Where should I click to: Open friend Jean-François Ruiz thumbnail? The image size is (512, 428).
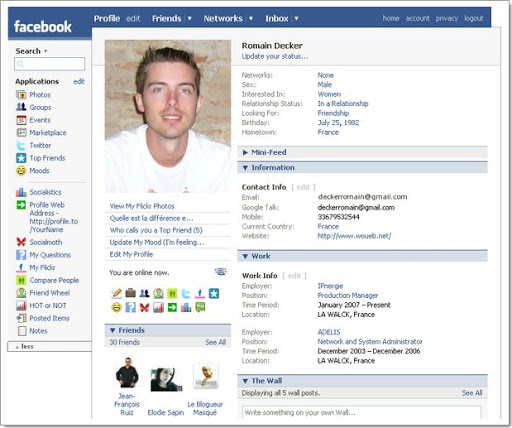pos(127,372)
